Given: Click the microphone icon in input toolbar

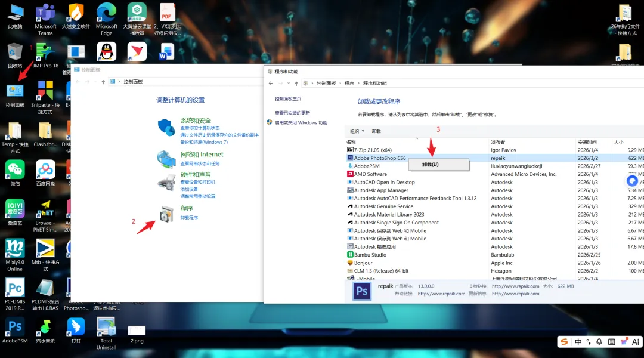Looking at the screenshot, I should pyautogui.click(x=599, y=341).
